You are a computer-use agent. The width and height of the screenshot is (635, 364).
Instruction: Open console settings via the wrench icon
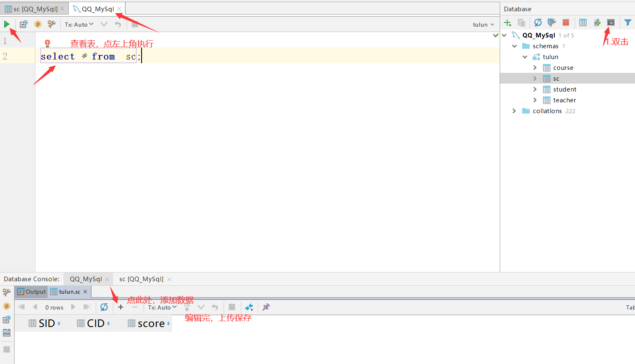click(x=52, y=24)
